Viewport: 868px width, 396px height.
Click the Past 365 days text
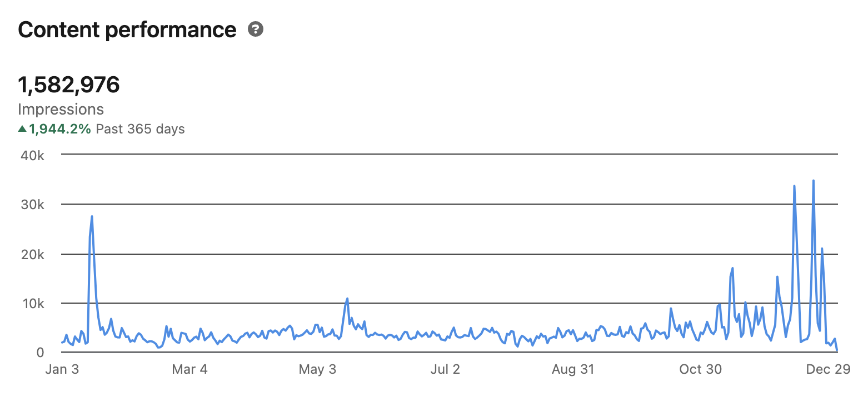click(x=140, y=129)
